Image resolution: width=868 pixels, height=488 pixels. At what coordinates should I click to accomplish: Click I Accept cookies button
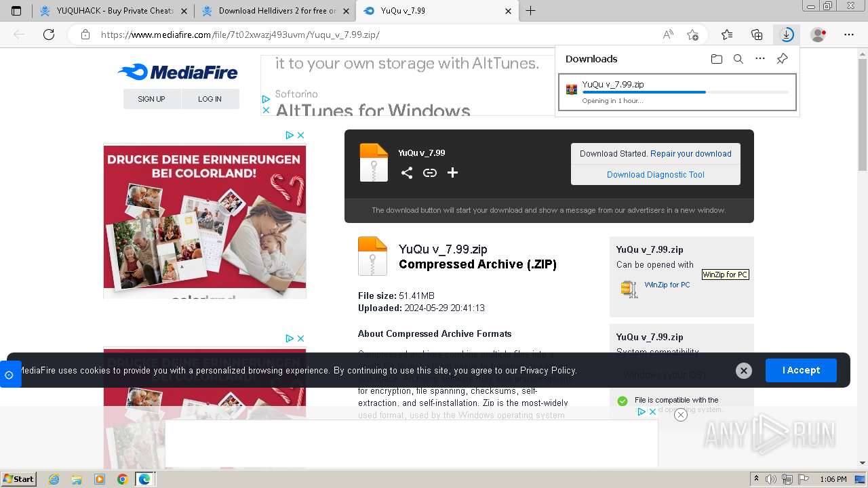coord(801,370)
